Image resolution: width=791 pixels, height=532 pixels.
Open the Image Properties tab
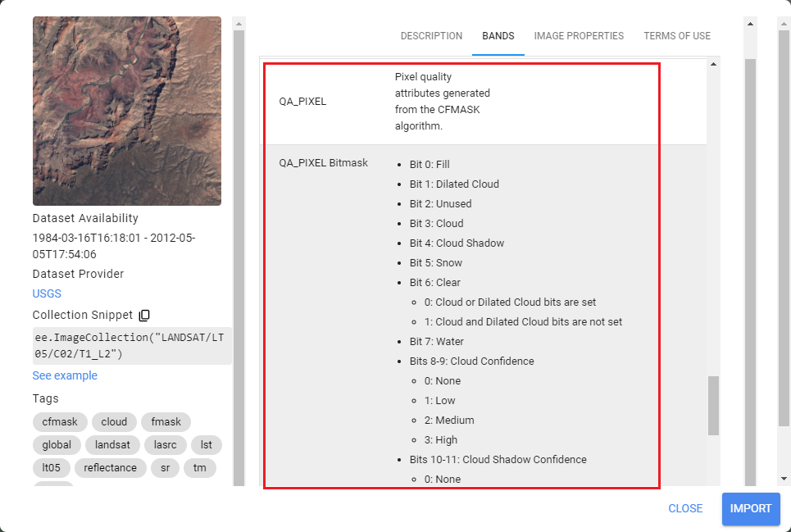pos(579,36)
